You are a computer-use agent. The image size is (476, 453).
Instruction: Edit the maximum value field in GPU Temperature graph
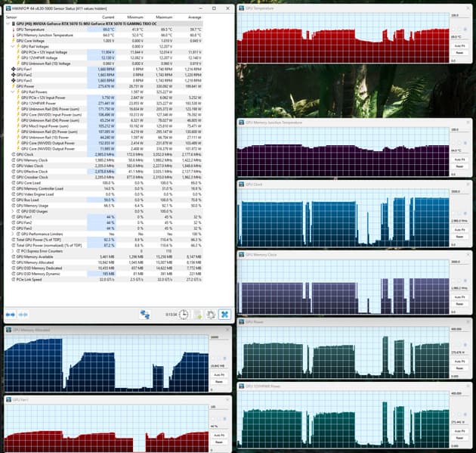coord(459,15)
